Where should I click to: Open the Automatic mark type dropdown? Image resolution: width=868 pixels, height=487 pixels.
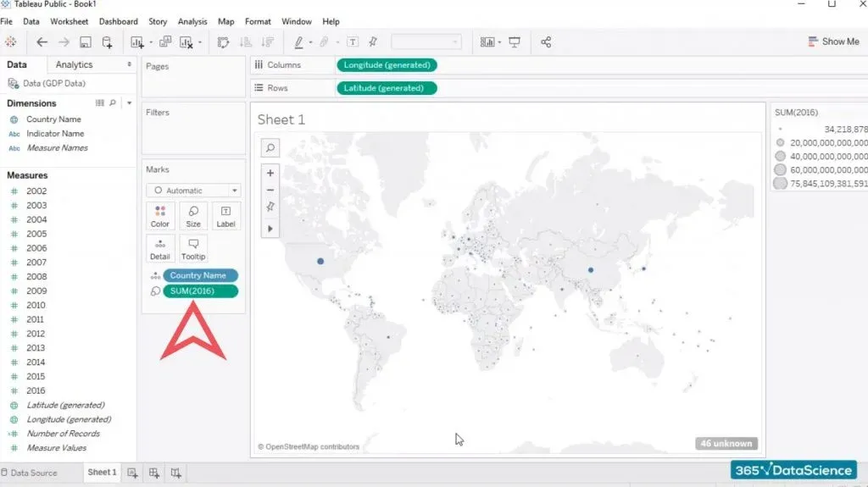point(192,191)
